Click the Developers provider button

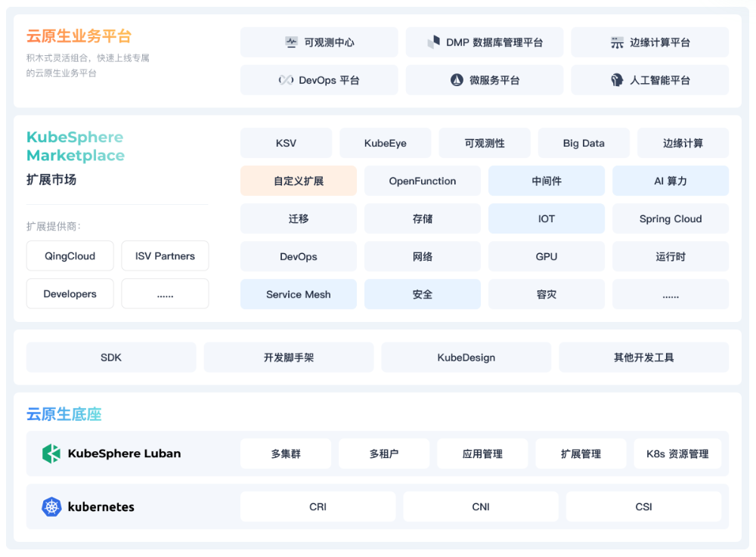[x=70, y=293]
